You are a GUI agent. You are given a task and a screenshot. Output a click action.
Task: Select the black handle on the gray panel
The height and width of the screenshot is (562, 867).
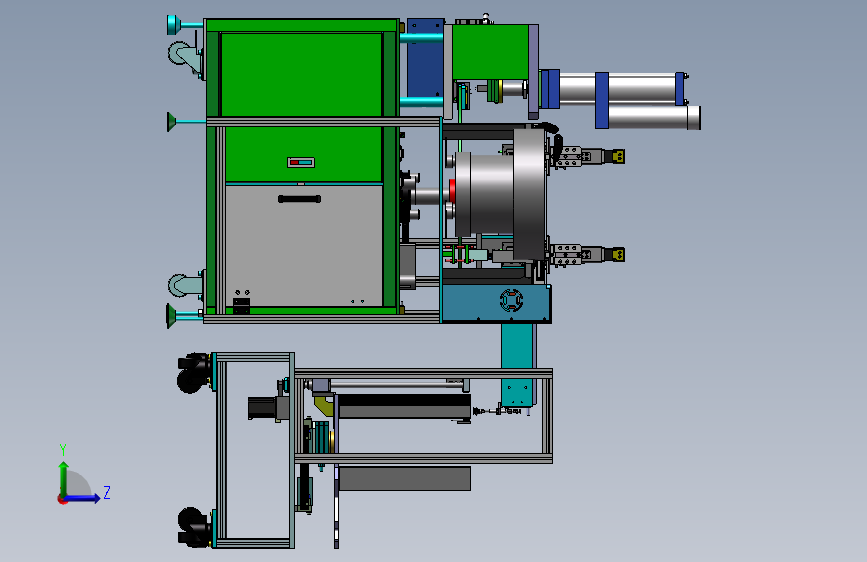tap(299, 199)
